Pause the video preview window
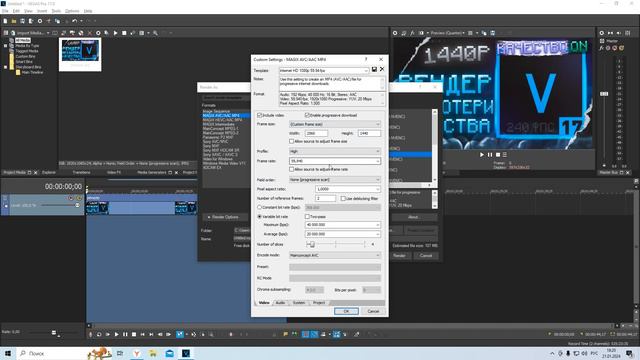Viewport: 640px width, 360px height. coord(490,155)
